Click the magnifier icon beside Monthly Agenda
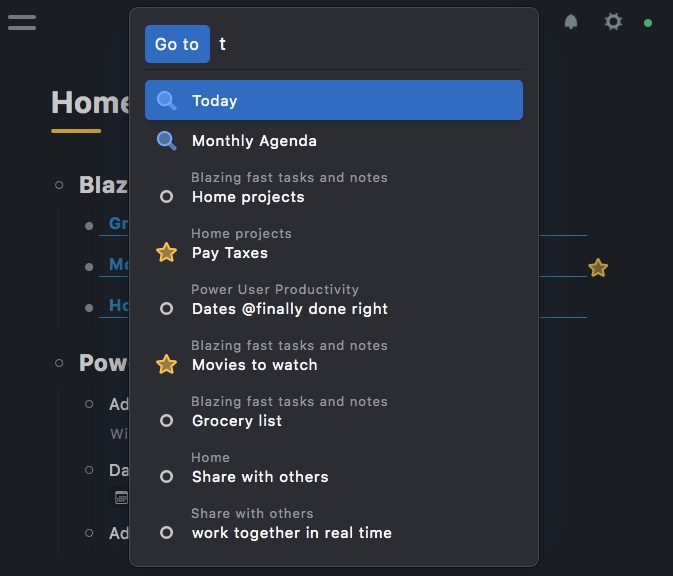 [167, 141]
